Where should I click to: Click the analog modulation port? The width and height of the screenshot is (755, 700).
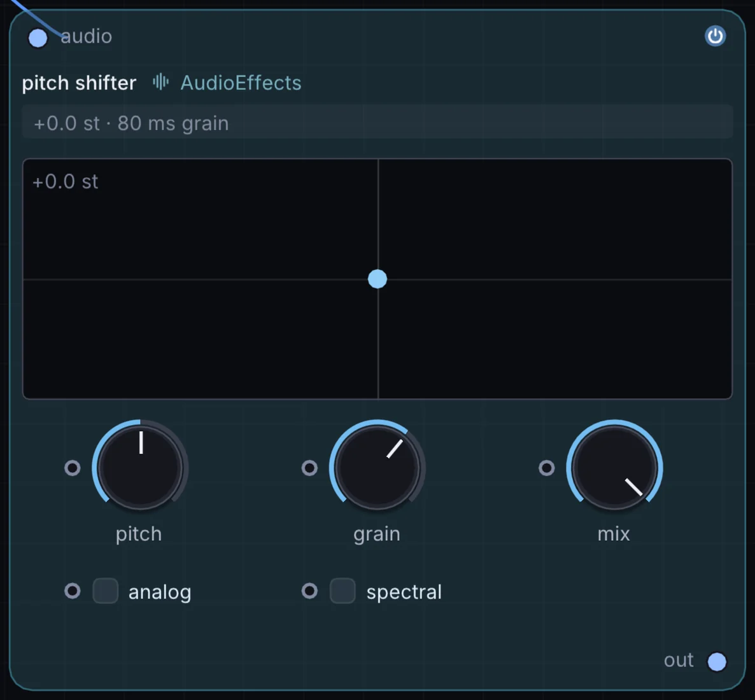(x=73, y=591)
